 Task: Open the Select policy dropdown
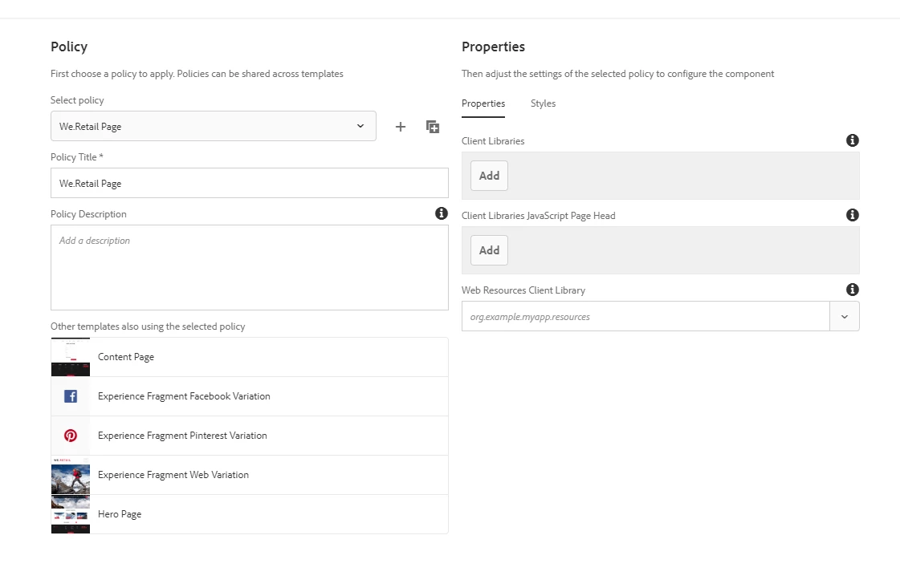[x=213, y=126]
